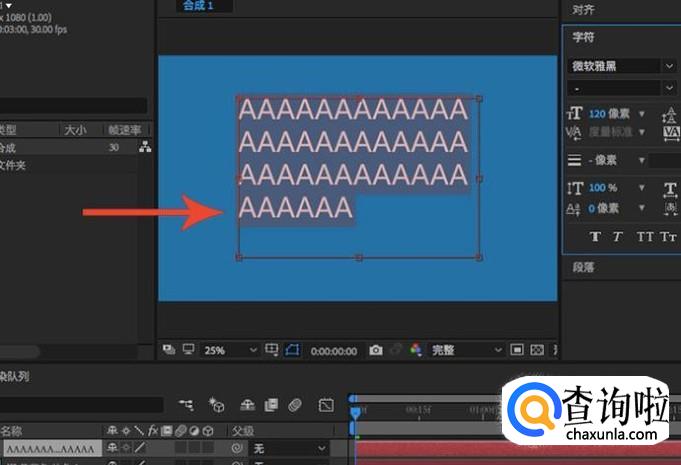Toggle Small Caps Tt button

[x=668, y=237]
